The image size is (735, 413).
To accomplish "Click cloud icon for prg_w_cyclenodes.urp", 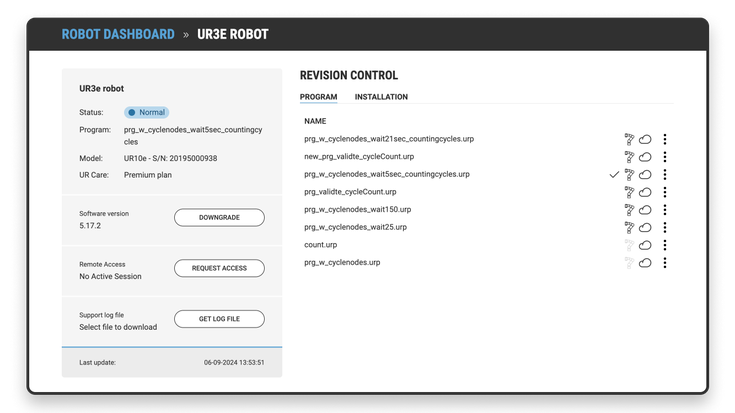I will [x=645, y=263].
